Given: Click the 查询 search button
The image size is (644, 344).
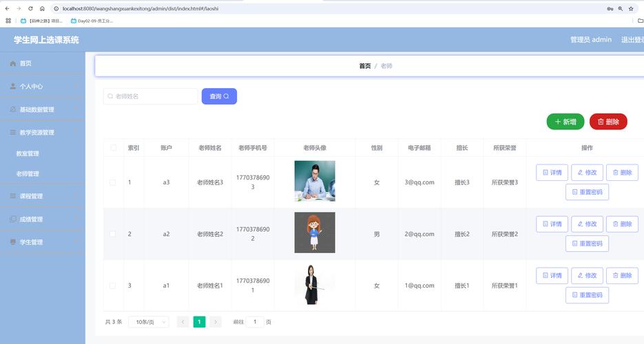Looking at the screenshot, I should tap(219, 96).
